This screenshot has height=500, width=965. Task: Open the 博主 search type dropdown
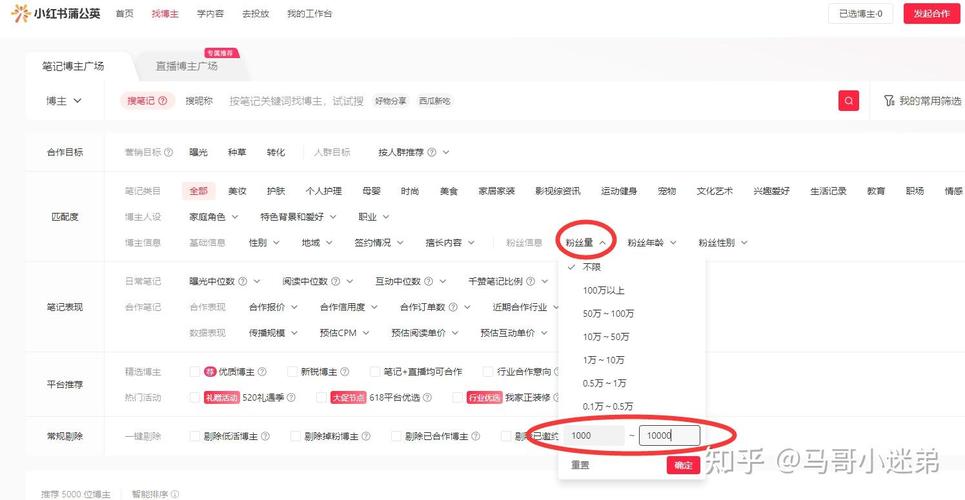pos(64,101)
